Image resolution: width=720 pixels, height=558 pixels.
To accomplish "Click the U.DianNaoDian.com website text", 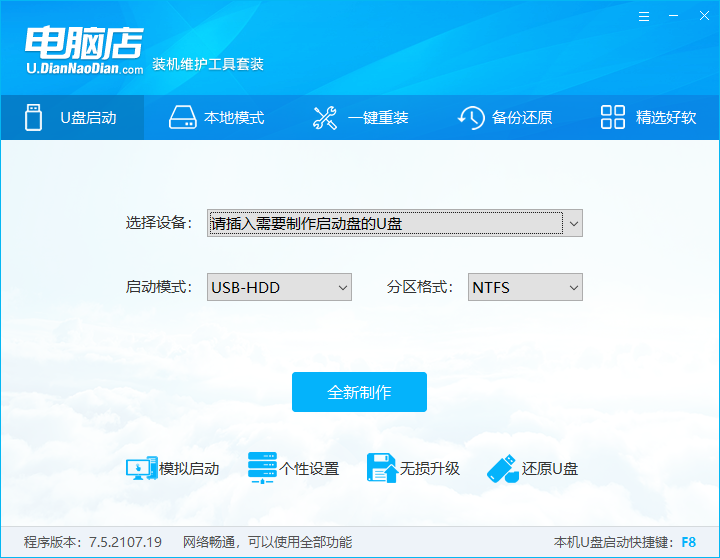I will click(x=85, y=68).
